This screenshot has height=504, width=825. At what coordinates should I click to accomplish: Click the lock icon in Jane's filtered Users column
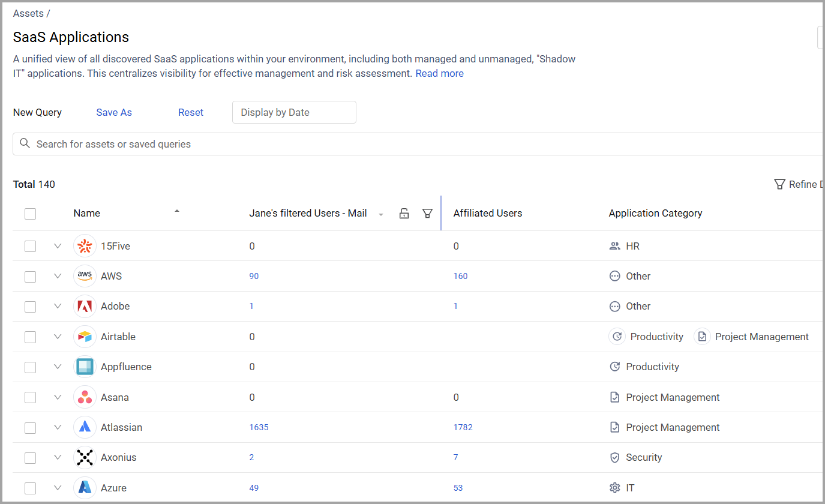tap(404, 214)
